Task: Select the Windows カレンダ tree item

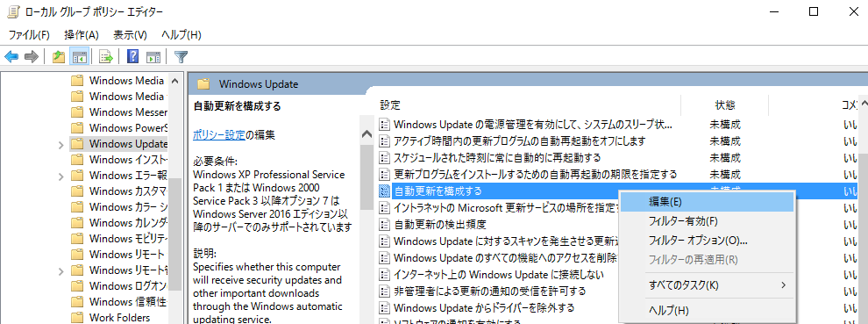Action: [x=128, y=223]
